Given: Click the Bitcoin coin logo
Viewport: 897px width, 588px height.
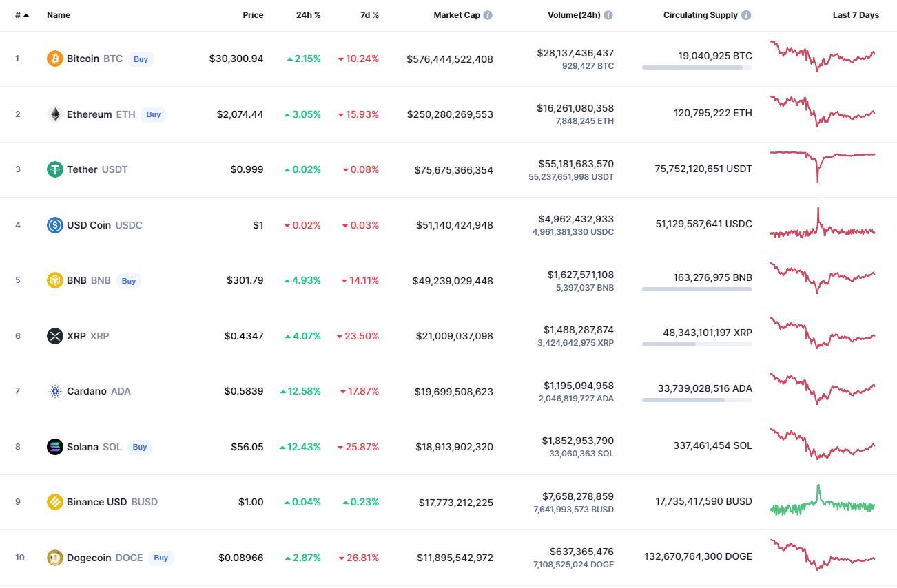Looking at the screenshot, I should point(54,59).
